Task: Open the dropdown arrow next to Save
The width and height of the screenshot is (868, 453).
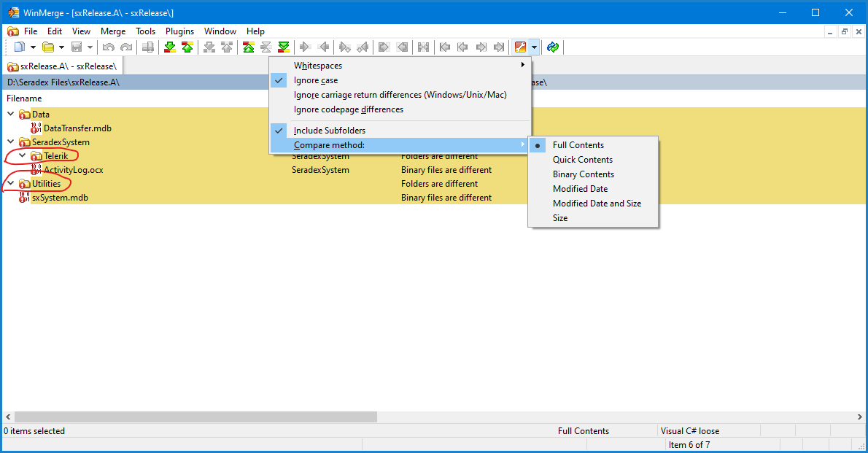Action: click(90, 47)
